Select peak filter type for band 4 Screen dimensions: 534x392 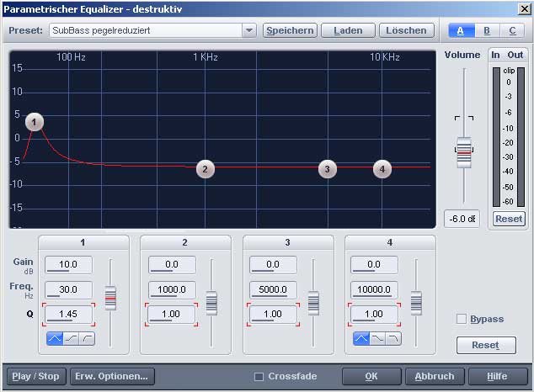coord(361,338)
